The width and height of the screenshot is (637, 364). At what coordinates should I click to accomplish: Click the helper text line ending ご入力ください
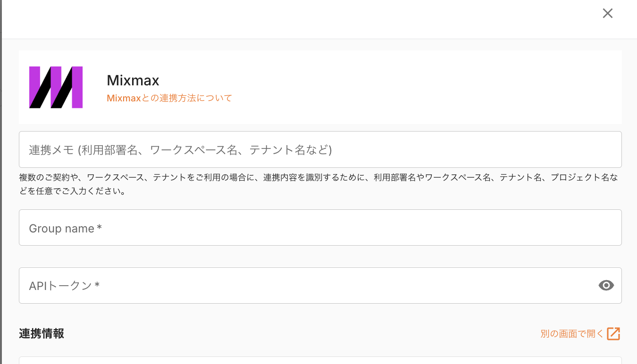tap(72, 192)
